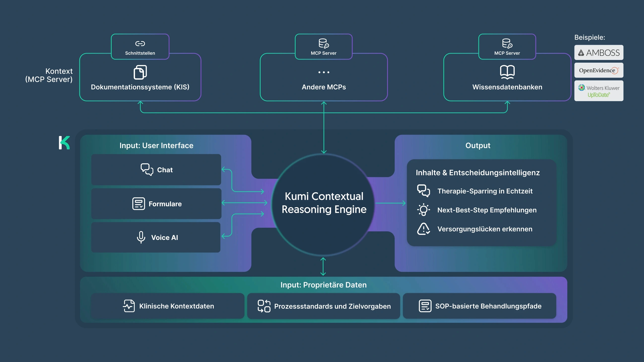Click the microphone icon next to Voice AI
Viewport: 644px width, 362px height.
[x=141, y=237]
